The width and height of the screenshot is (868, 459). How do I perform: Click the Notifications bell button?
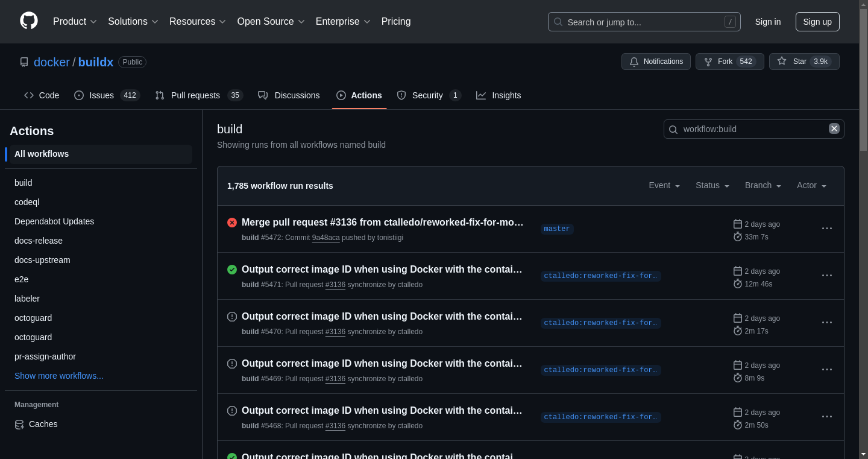pos(656,62)
